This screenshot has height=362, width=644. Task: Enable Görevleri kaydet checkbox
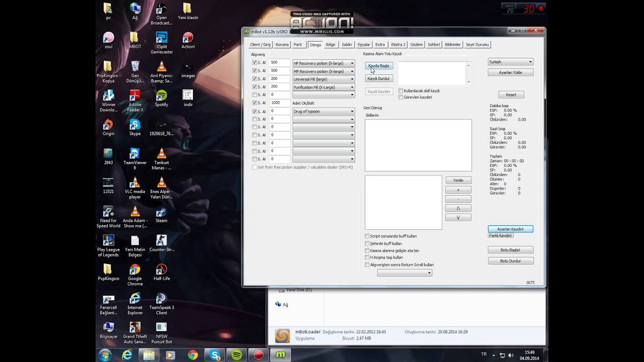400,97
